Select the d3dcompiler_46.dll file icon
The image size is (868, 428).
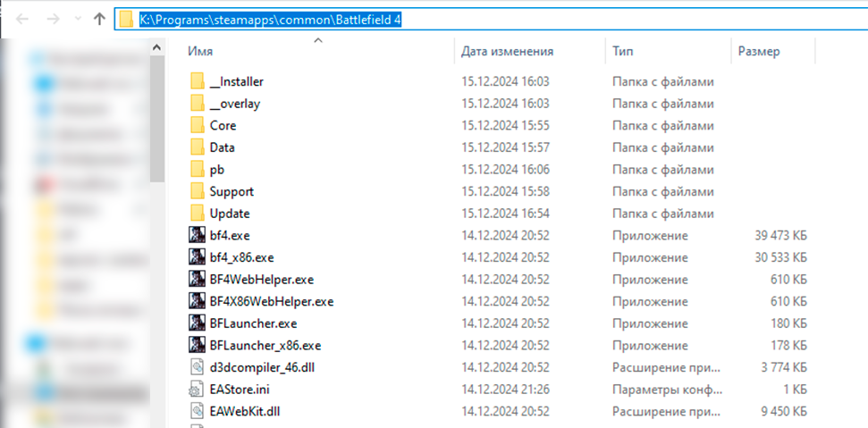click(197, 366)
